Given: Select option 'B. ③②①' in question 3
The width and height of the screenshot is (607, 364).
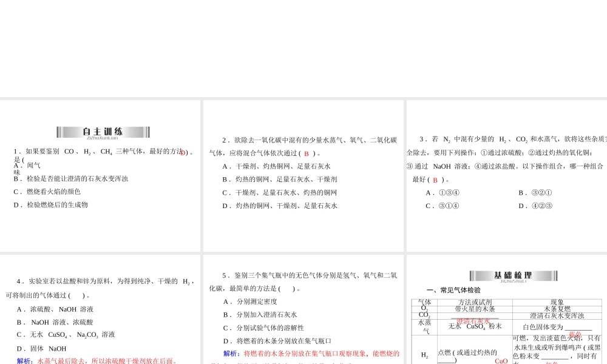Looking at the screenshot, I should point(535,193).
